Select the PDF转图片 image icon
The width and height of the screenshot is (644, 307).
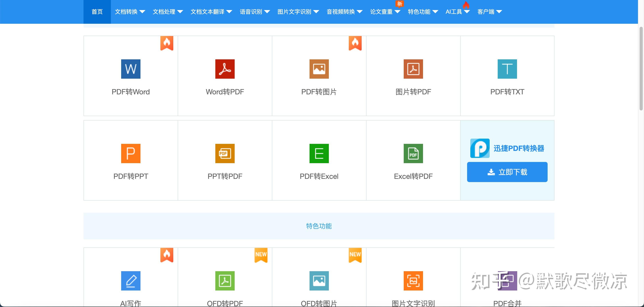tap(319, 69)
